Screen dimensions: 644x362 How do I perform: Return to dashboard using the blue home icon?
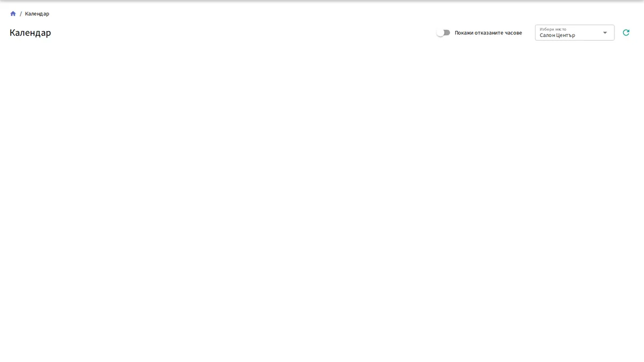[13, 13]
